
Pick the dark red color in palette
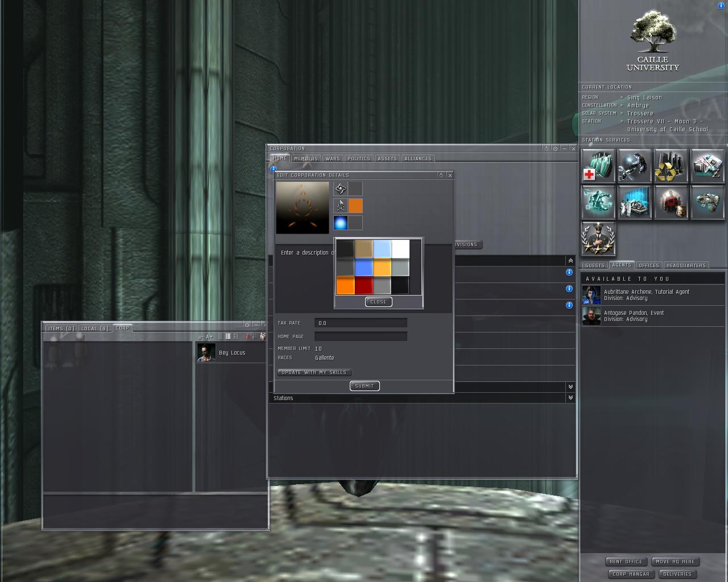point(364,285)
